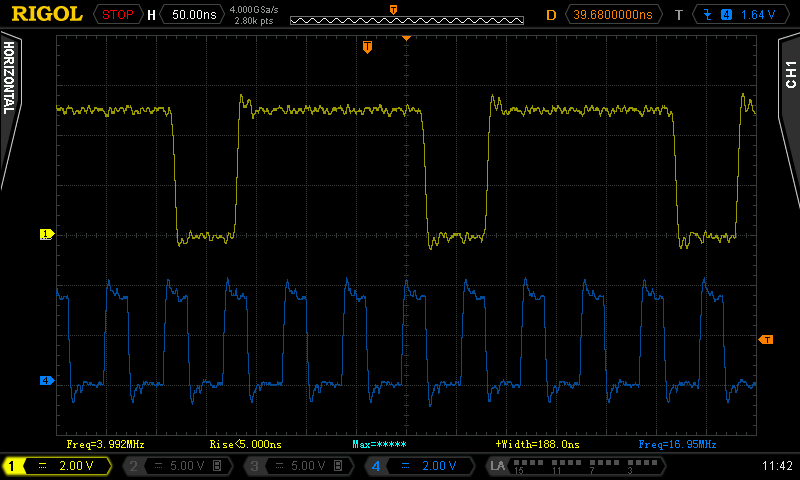The image size is (800, 480).
Task: Click the +Width=188.0ns measurement
Action: coord(537,444)
